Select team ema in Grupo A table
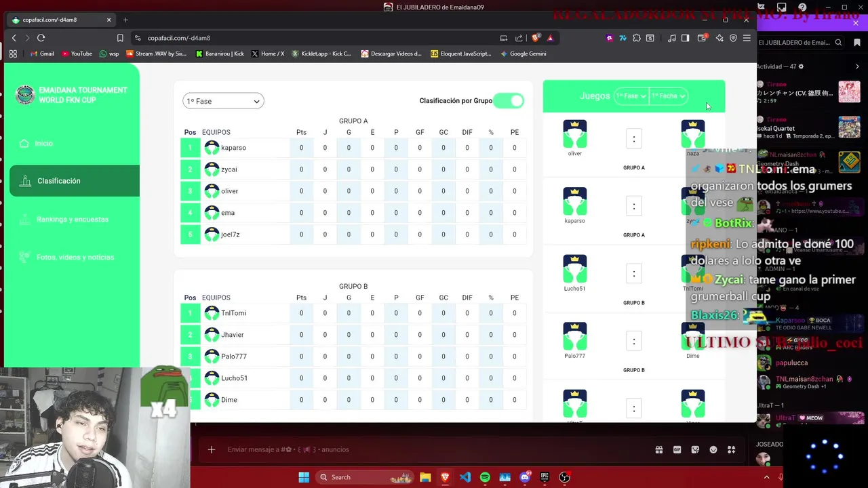Viewport: 868px width, 488px height. pyautogui.click(x=228, y=213)
